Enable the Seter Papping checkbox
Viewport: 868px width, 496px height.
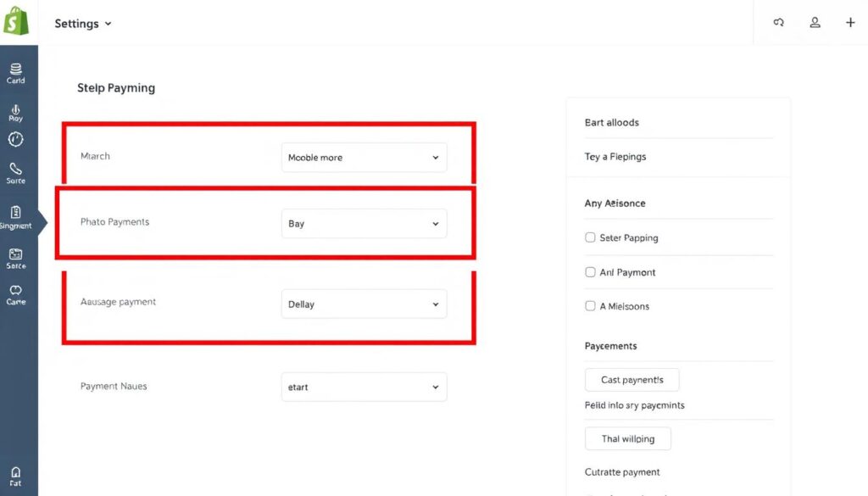(x=590, y=238)
